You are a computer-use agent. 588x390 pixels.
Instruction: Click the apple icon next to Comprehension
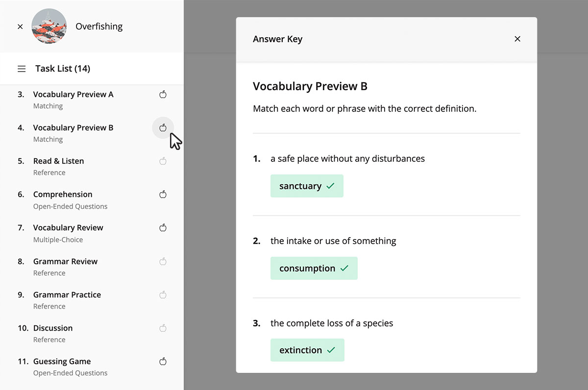163,195
